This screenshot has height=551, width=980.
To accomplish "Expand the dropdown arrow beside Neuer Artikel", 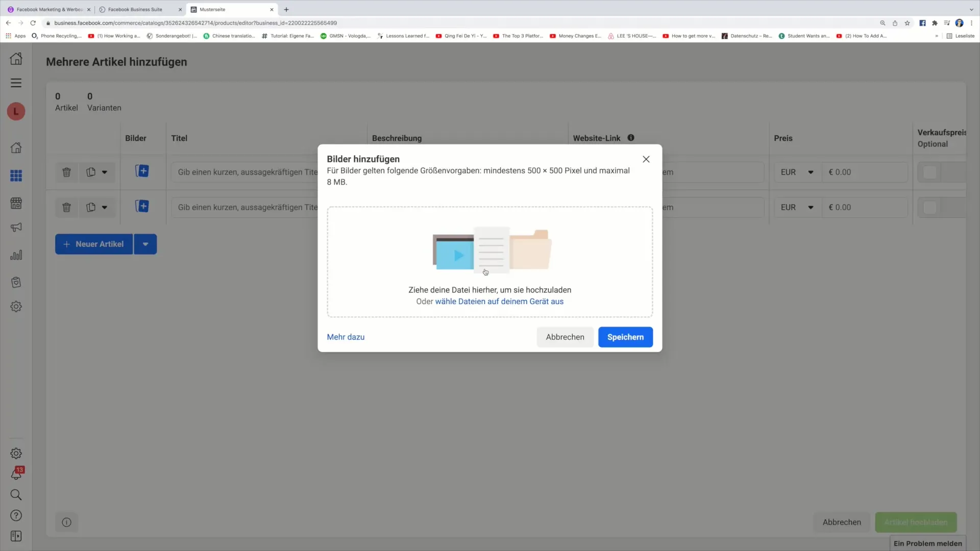I will 145,244.
